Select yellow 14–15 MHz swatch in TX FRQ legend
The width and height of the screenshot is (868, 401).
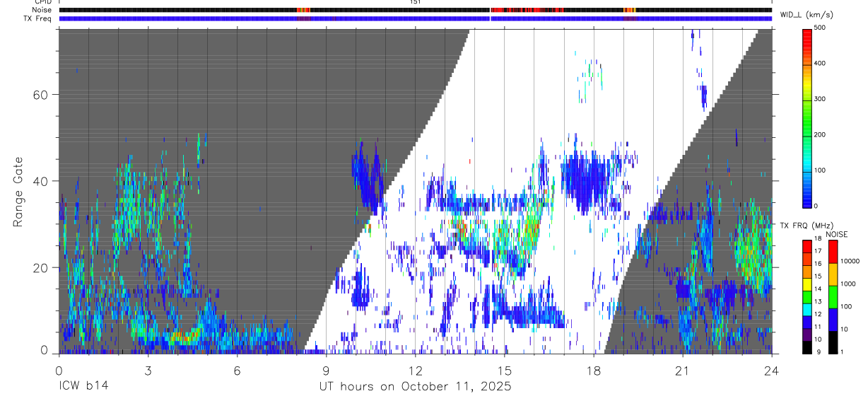click(807, 284)
